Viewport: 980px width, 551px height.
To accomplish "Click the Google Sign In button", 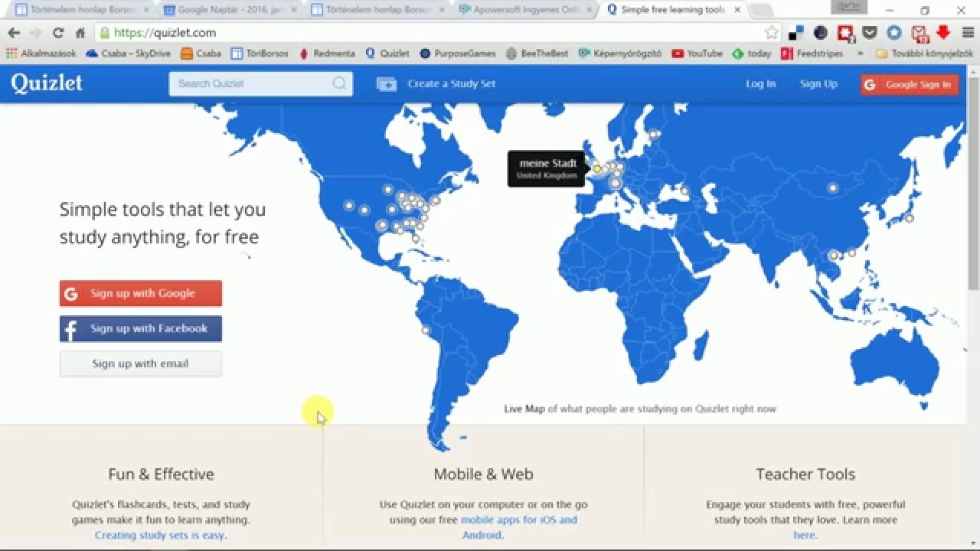I will pos(909,84).
